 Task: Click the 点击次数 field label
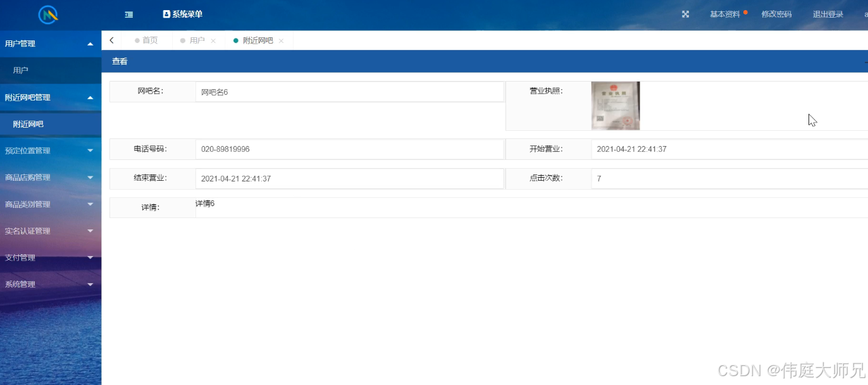pos(546,178)
